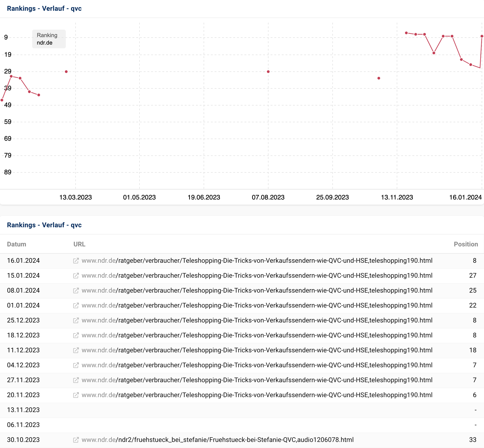Image resolution: width=484 pixels, height=448 pixels.
Task: Click the 19.06.2023 x-axis date label
Action: coord(204,197)
